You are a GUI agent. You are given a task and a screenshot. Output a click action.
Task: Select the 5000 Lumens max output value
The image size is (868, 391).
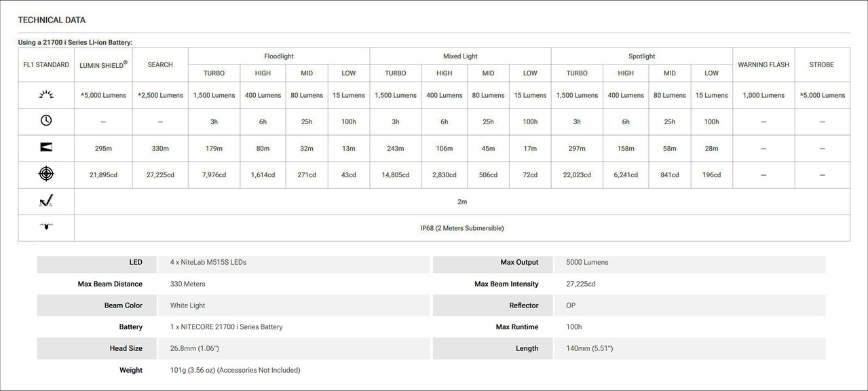tap(587, 262)
